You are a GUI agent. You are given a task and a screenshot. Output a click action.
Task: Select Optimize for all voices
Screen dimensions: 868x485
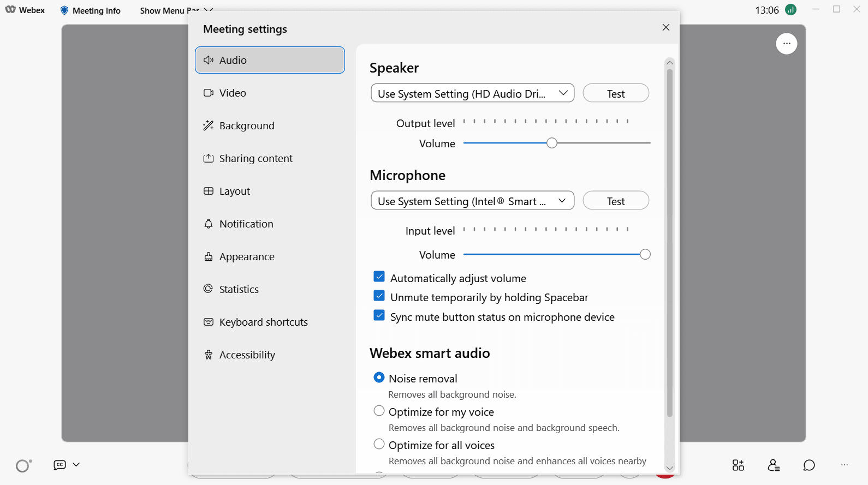click(x=379, y=444)
